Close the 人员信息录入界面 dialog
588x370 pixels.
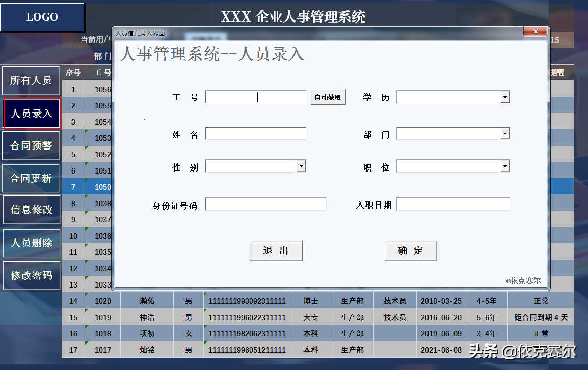coord(536,31)
